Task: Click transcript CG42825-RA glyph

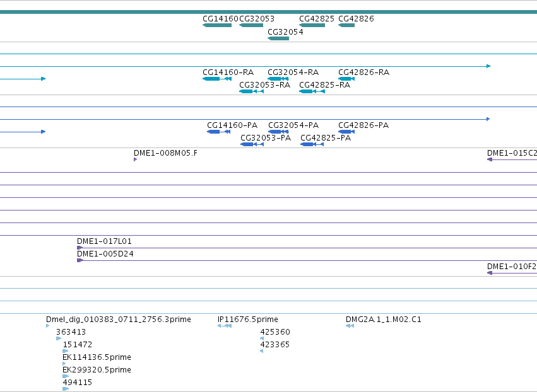Action: [x=312, y=91]
